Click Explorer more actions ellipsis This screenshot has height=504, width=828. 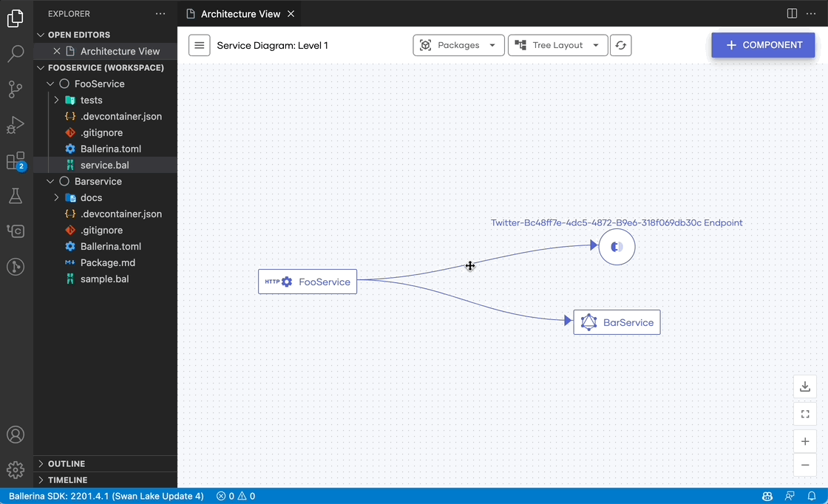click(x=160, y=14)
